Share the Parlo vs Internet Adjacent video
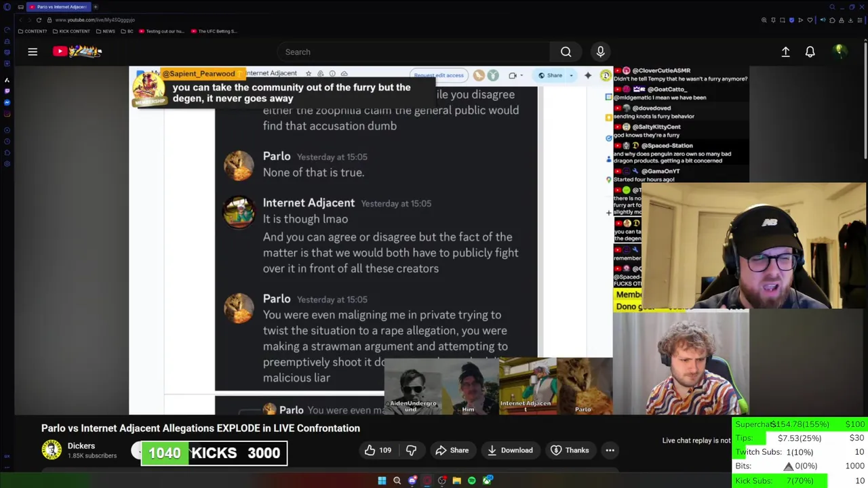Image resolution: width=868 pixels, height=488 pixels. (452, 450)
